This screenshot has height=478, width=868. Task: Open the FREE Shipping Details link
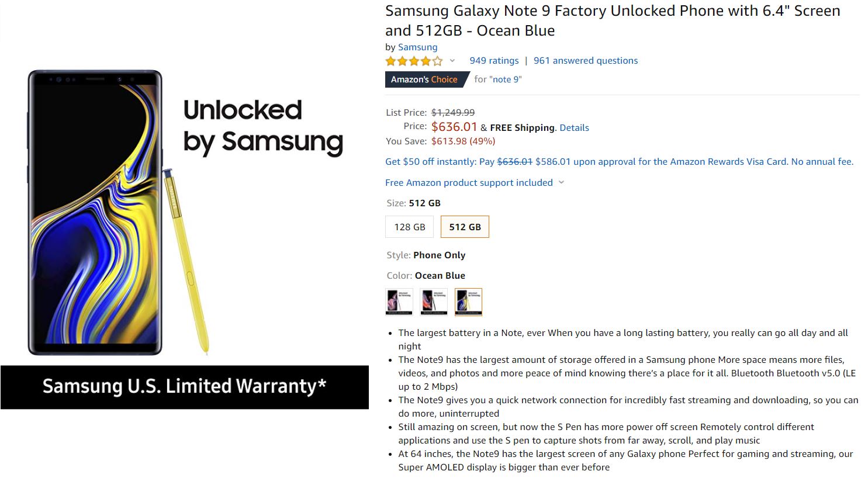coord(574,128)
